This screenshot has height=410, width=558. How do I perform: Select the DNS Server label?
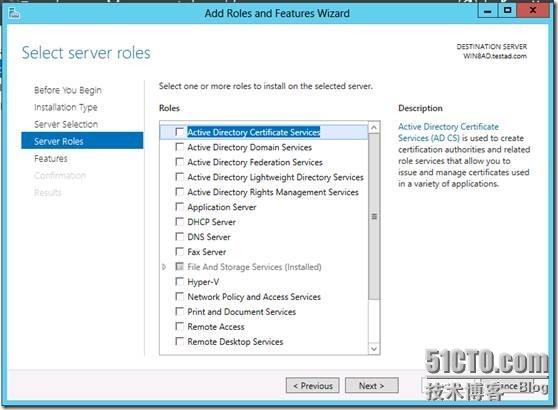coord(209,237)
